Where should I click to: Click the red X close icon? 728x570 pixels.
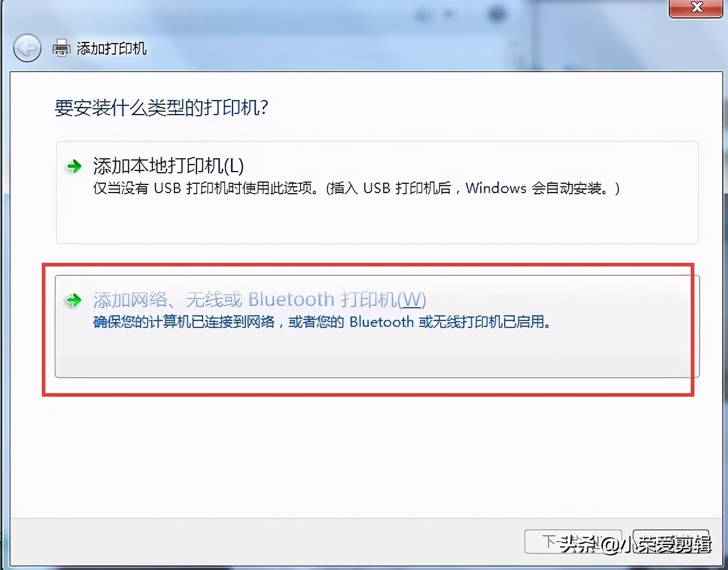[x=695, y=8]
